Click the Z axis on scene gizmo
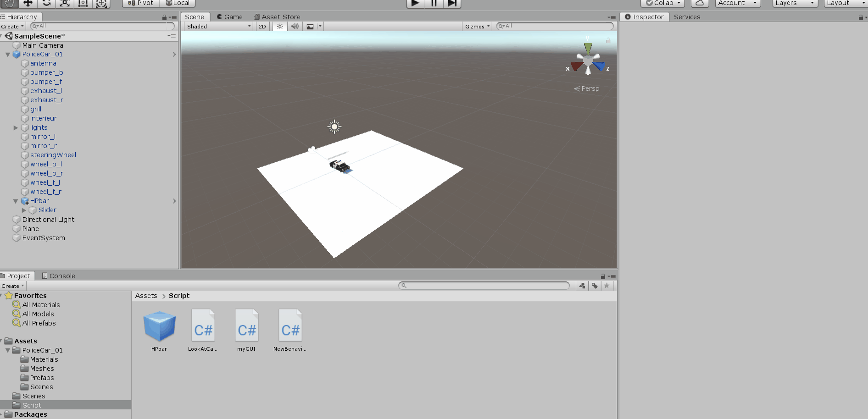The height and width of the screenshot is (419, 868). 599,67
